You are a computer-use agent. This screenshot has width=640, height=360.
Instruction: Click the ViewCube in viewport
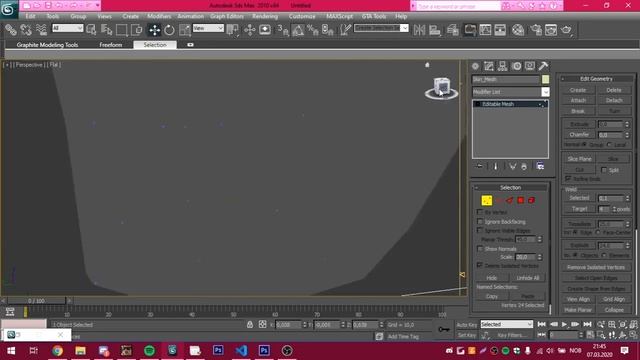(x=442, y=88)
